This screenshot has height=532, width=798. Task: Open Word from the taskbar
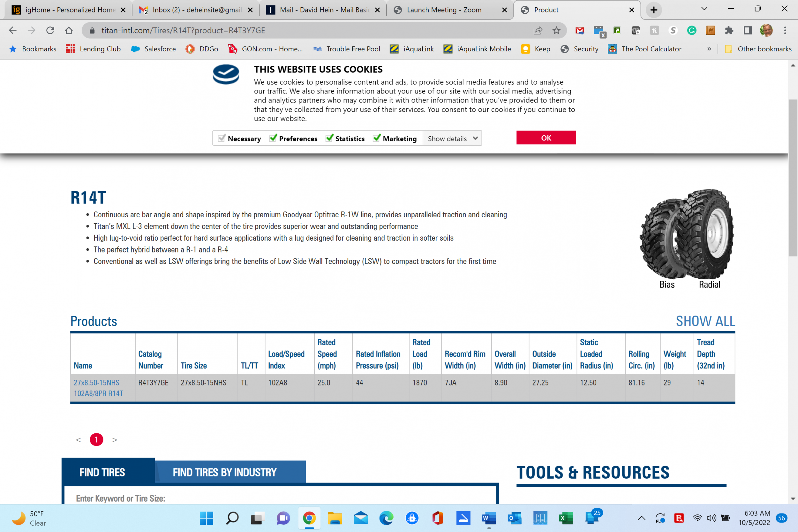click(x=489, y=518)
